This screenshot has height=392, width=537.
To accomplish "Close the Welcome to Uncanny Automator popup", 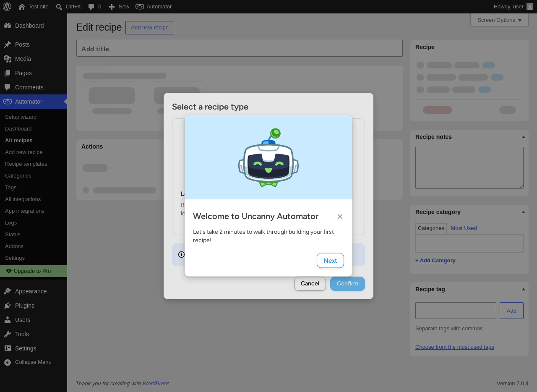I will point(340,217).
